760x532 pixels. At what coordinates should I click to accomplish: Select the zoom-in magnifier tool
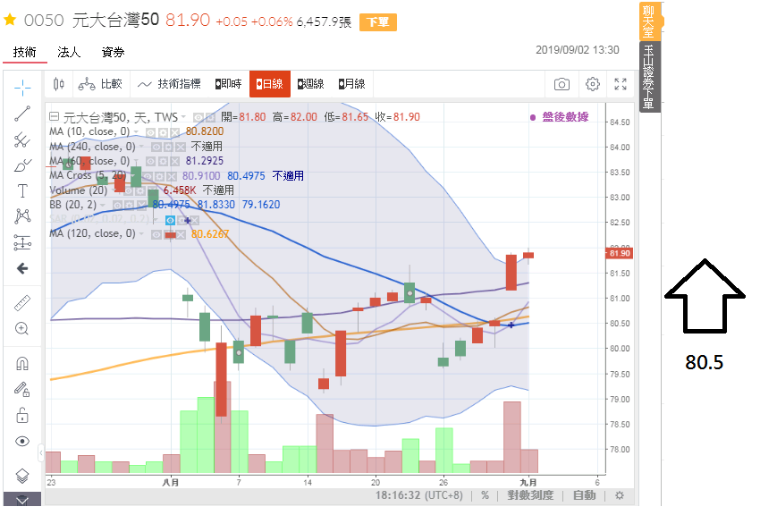click(x=22, y=328)
